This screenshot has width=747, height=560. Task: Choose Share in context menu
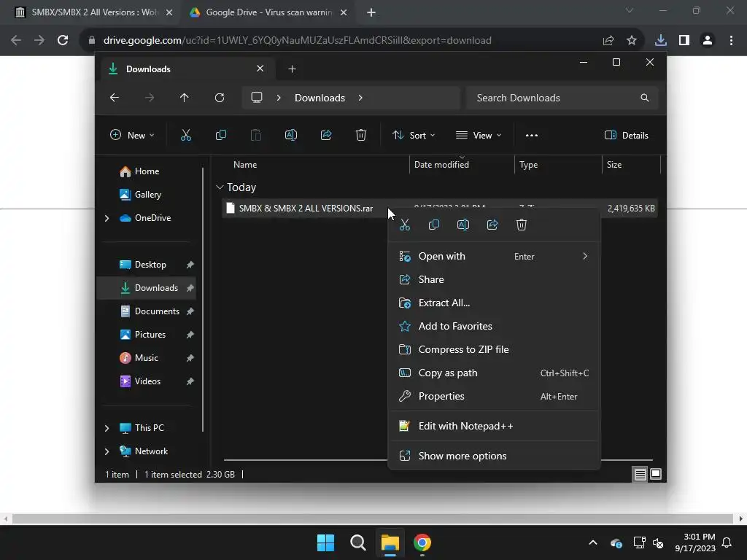pos(494,279)
